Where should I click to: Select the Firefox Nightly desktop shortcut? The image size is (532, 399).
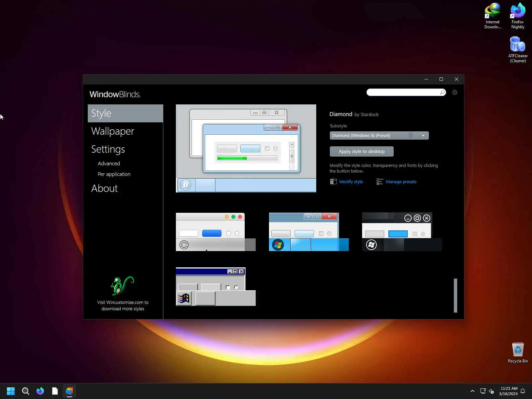518,16
